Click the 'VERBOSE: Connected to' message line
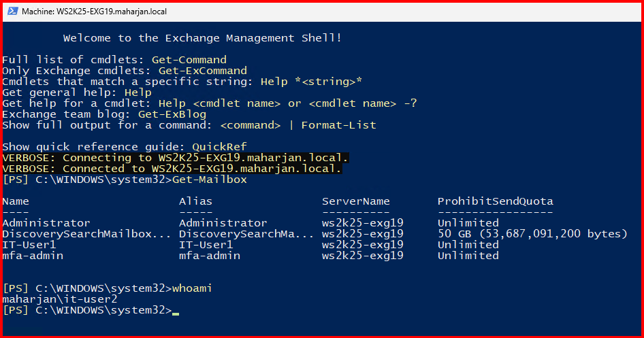Screen dimensions: 644x338 pos(172,169)
